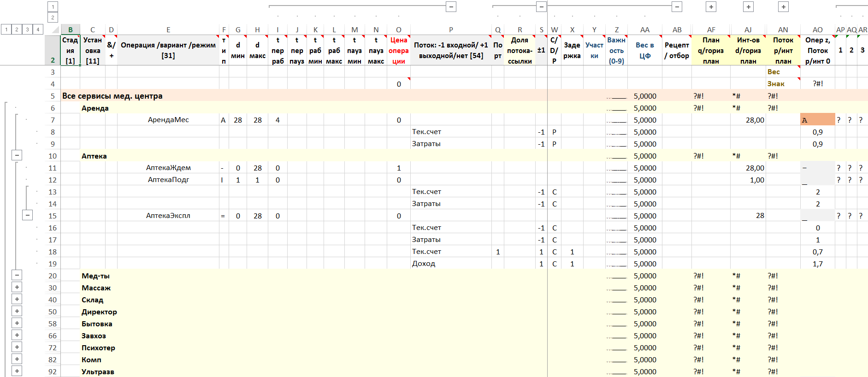Click row outline level 1 button
868x377 pixels.
click(6, 29)
